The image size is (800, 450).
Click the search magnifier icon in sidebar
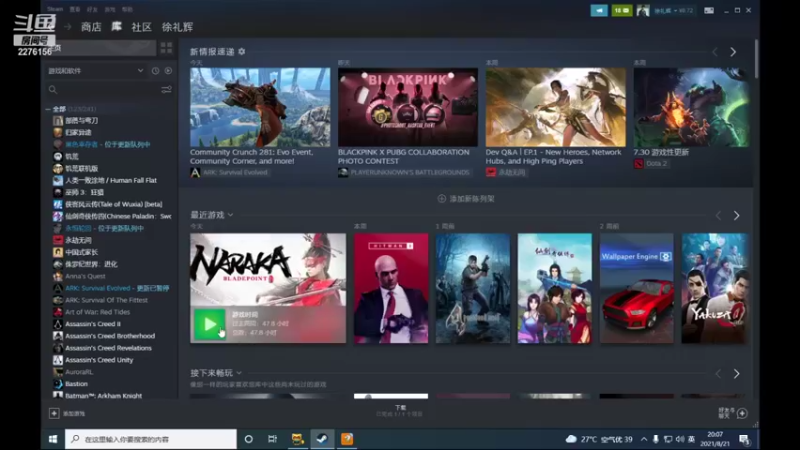(53, 90)
